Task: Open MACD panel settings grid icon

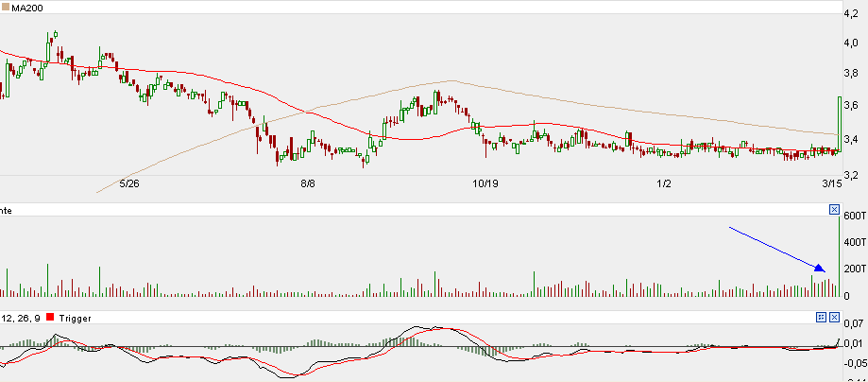Action: click(822, 317)
